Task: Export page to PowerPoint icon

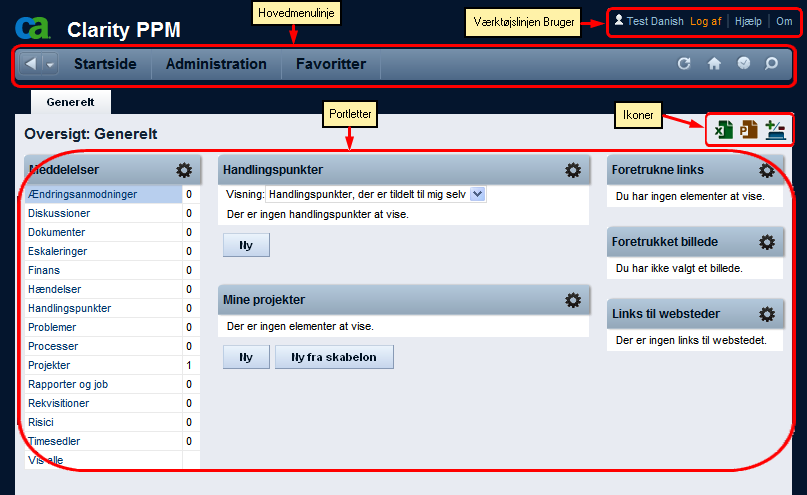Action: point(749,130)
